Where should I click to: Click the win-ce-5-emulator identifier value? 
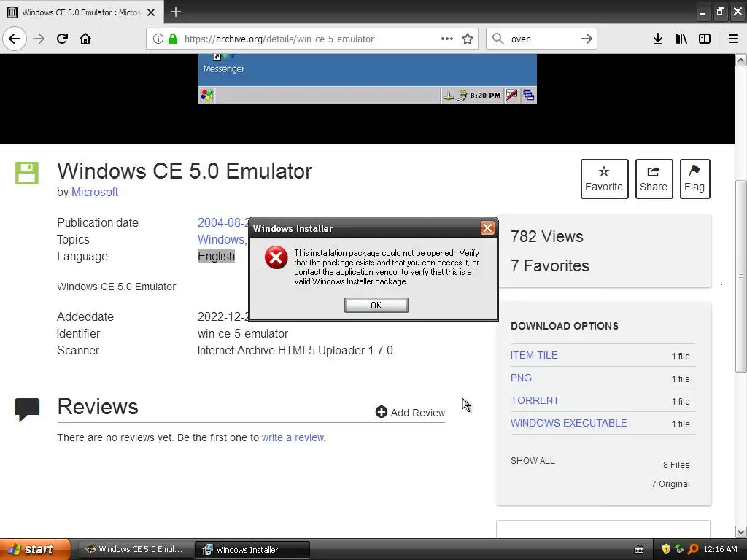click(243, 334)
